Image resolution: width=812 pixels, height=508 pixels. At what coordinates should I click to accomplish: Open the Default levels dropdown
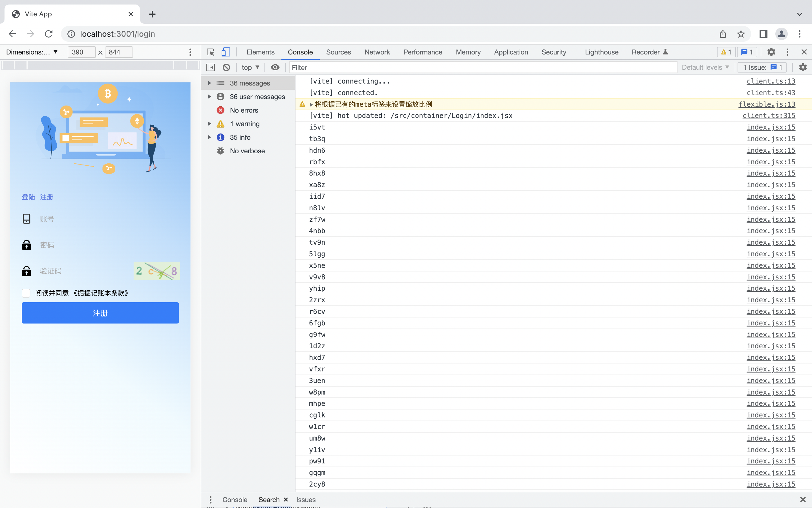pos(705,67)
